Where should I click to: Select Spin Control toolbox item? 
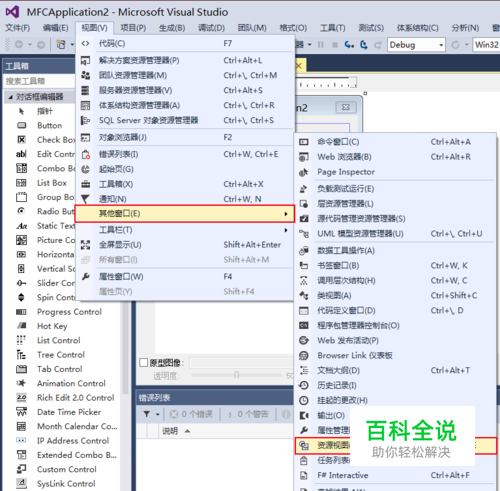(46, 297)
